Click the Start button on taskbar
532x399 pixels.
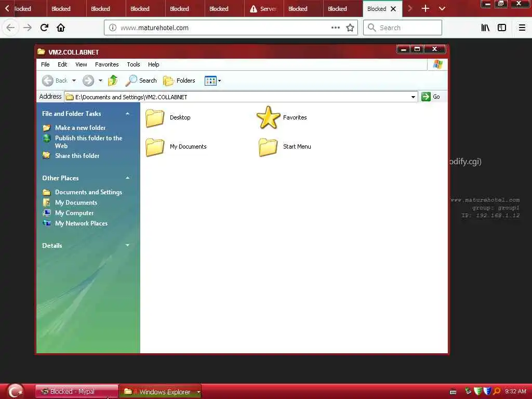(15, 392)
